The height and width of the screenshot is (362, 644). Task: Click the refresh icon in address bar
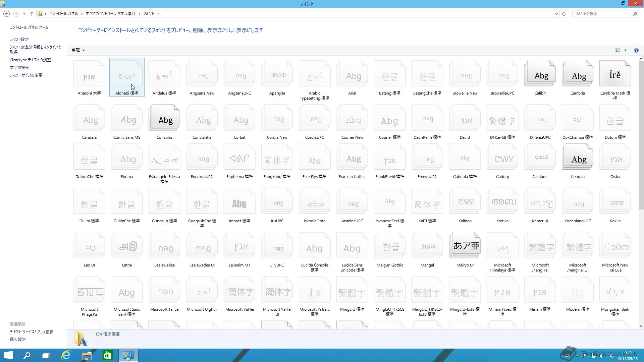point(564,14)
